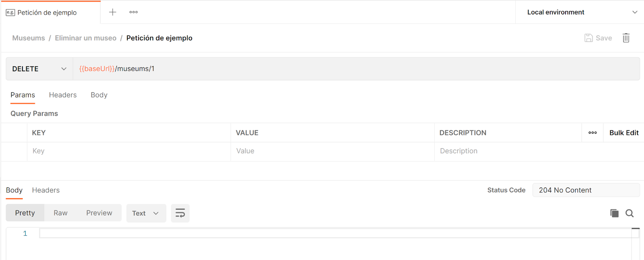
Task: Switch response view to Preview
Action: click(99, 213)
